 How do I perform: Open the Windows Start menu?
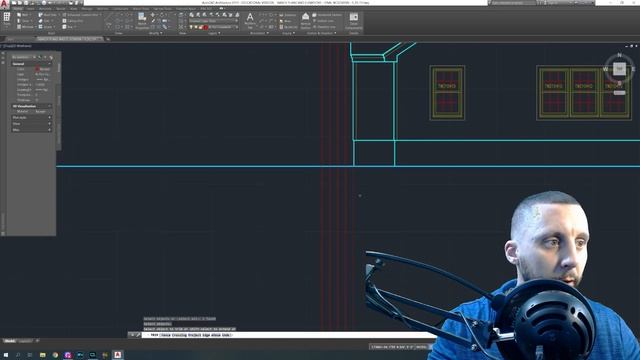tap(6, 355)
